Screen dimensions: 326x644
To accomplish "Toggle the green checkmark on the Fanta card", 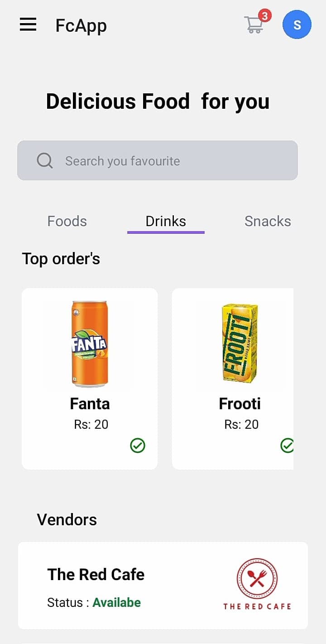I will (x=138, y=446).
